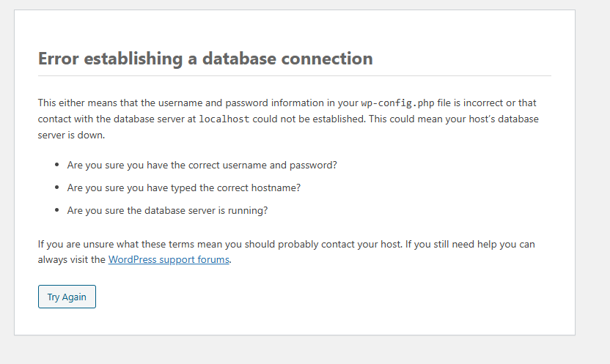Click the "database server is running" question
Viewport: 610px width, 364px height.
click(167, 210)
